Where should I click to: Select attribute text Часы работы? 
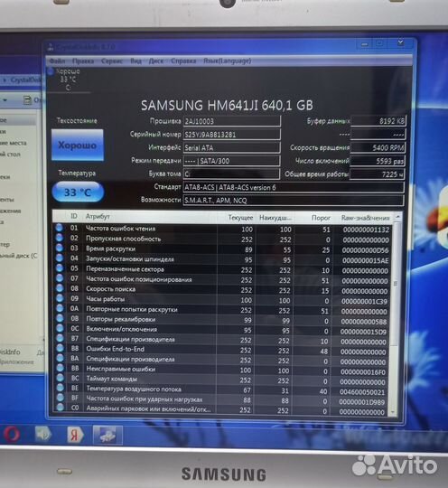coord(105,299)
